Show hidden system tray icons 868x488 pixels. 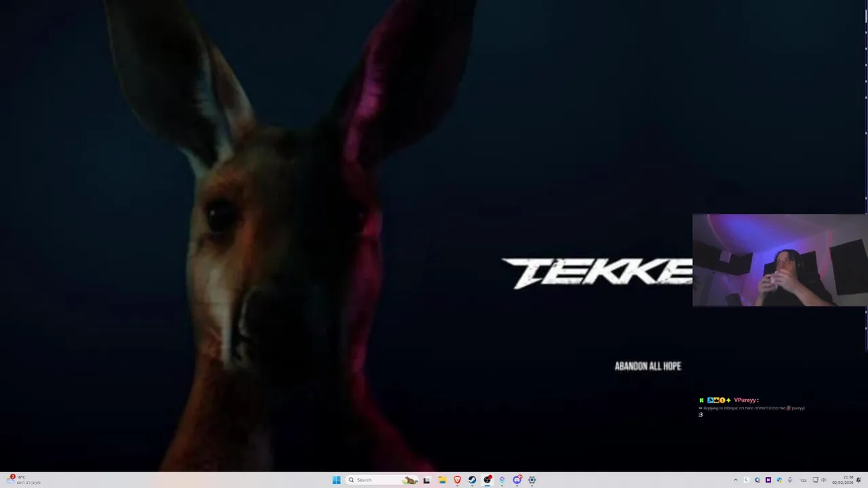(x=736, y=480)
